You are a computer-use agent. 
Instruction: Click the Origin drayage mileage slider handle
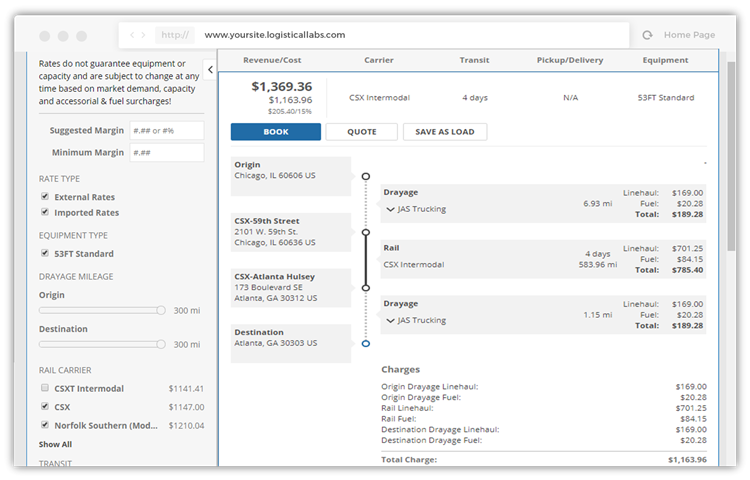point(161,311)
